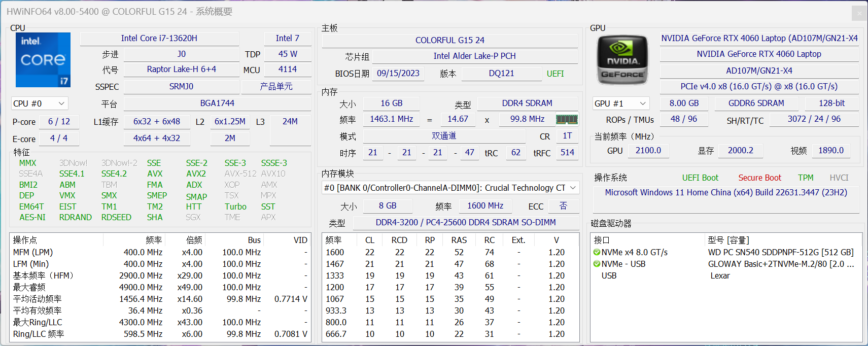Click the COLORFUL G15 24 motherboard field

(x=449, y=41)
